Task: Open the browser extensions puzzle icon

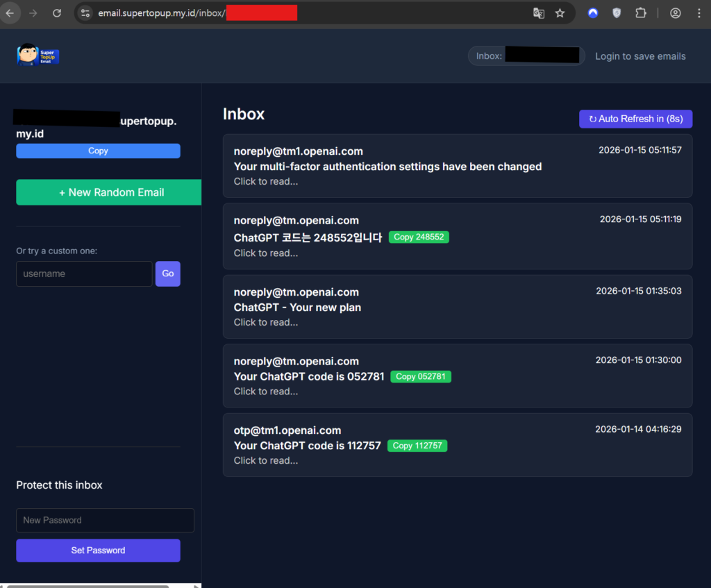Action: 641,13
